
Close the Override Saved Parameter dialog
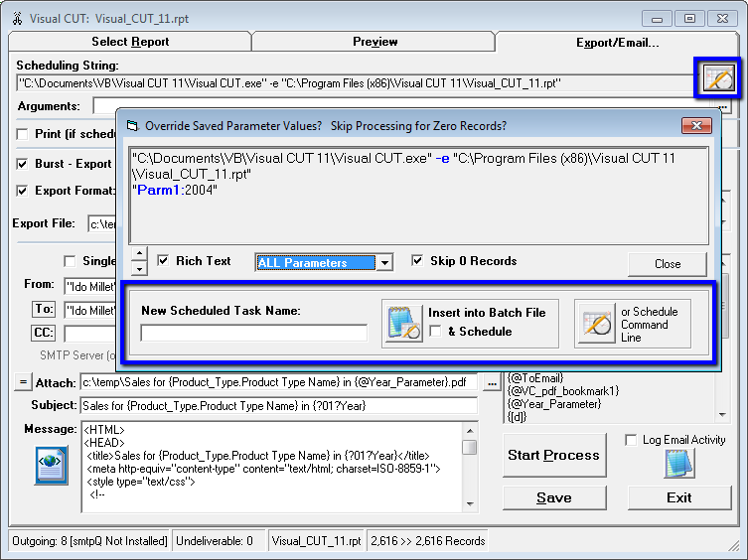point(696,125)
